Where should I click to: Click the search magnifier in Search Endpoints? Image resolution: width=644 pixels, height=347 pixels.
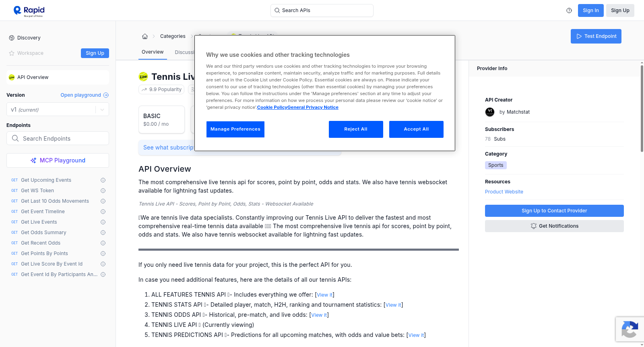coord(15,138)
